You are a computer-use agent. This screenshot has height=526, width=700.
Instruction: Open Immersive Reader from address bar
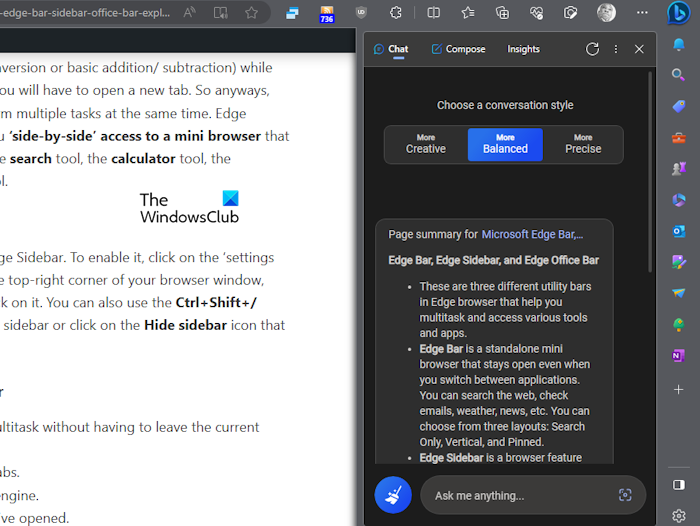[x=221, y=13]
